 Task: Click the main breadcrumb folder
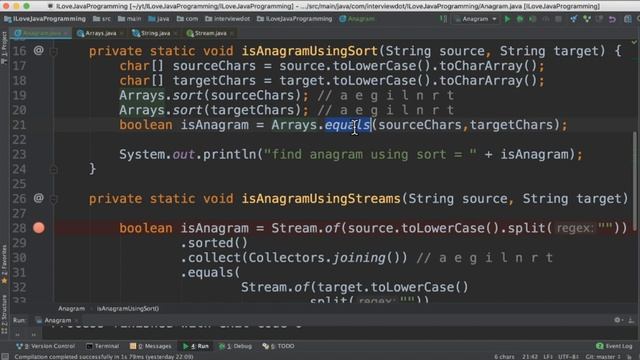[129, 19]
